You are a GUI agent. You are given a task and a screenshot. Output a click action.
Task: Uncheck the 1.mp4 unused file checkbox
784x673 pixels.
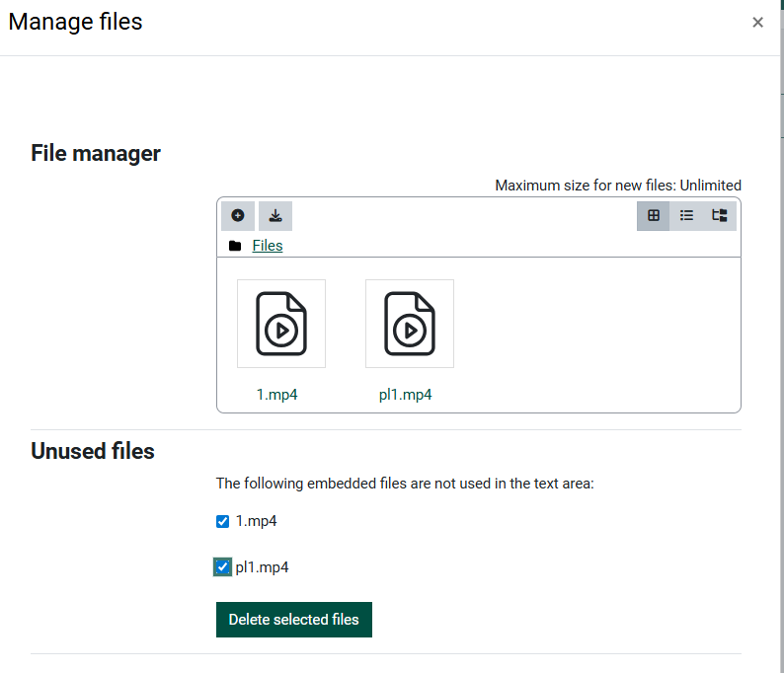coord(223,521)
